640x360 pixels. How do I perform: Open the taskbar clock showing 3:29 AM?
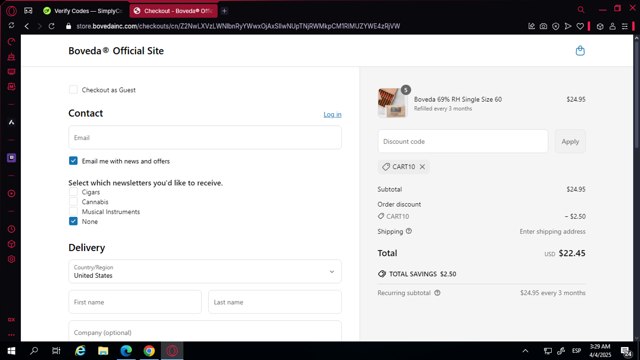[600, 351]
